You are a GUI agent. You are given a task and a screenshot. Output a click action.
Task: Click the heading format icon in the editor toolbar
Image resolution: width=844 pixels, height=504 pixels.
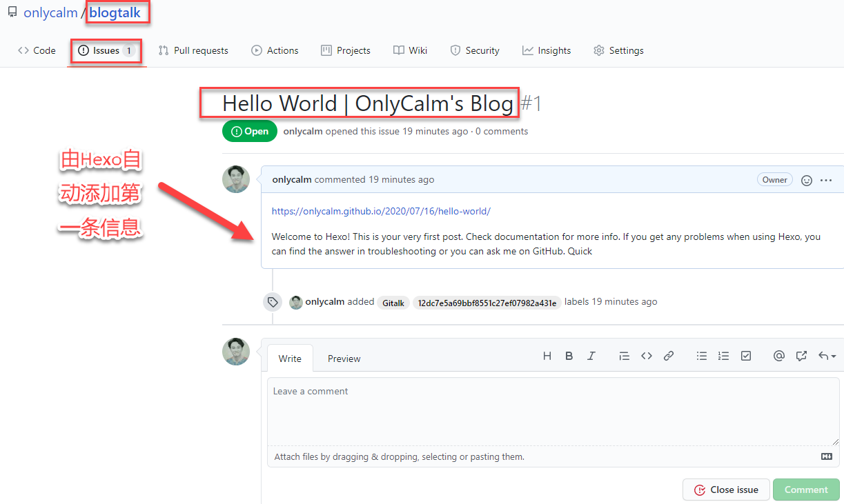(x=547, y=356)
